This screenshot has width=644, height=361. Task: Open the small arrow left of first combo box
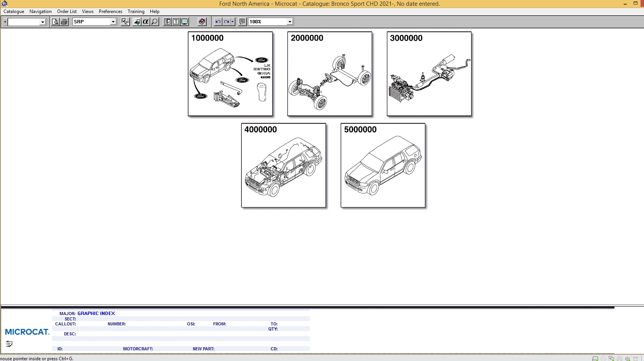[x=5, y=22]
